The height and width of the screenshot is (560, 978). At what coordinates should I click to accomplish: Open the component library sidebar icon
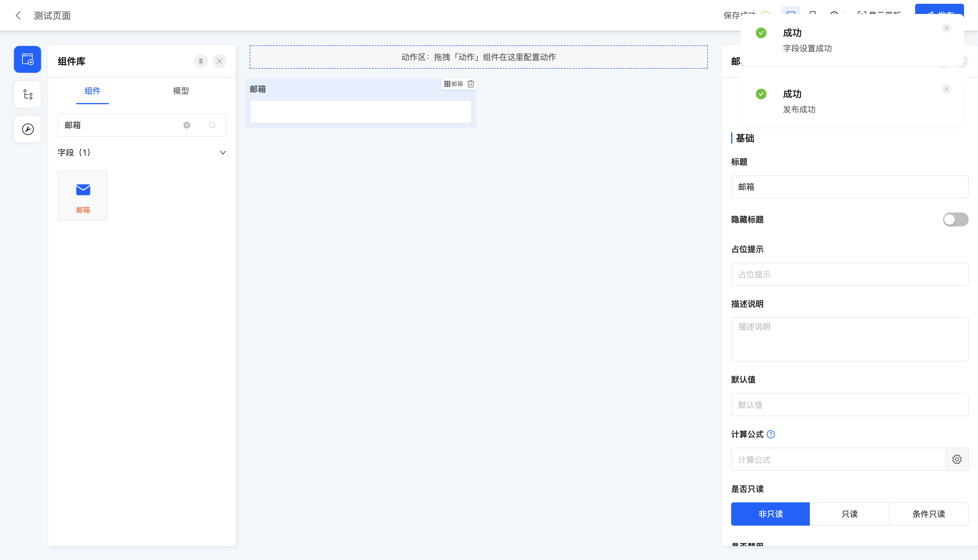tap(27, 59)
